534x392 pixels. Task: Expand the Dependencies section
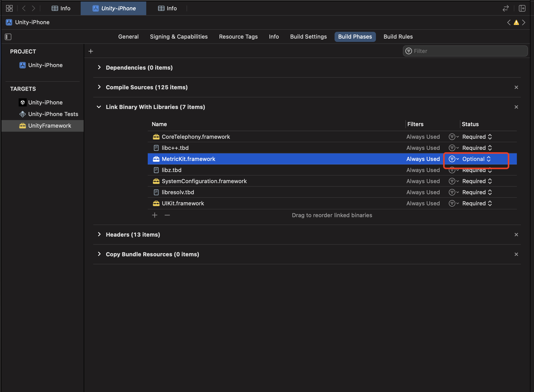(x=99, y=68)
